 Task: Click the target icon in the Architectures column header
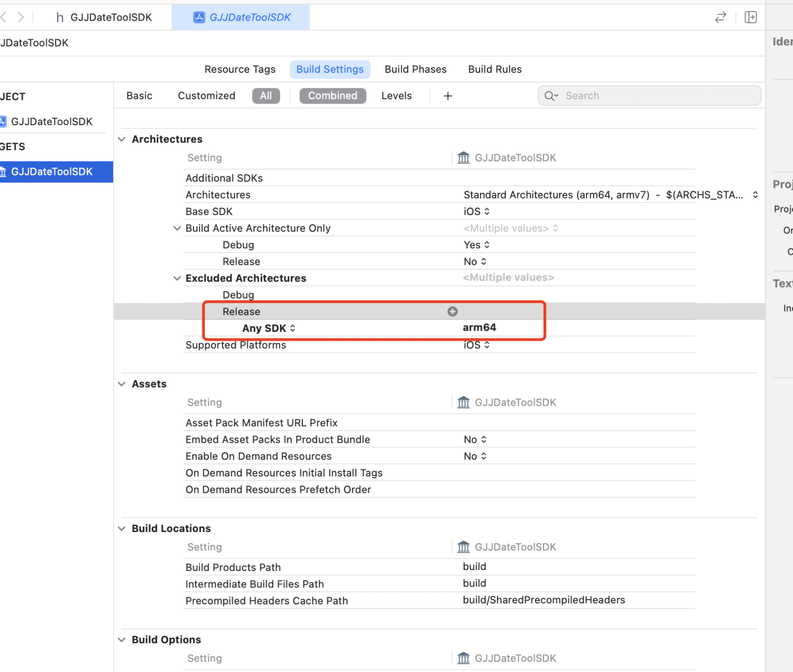point(464,158)
